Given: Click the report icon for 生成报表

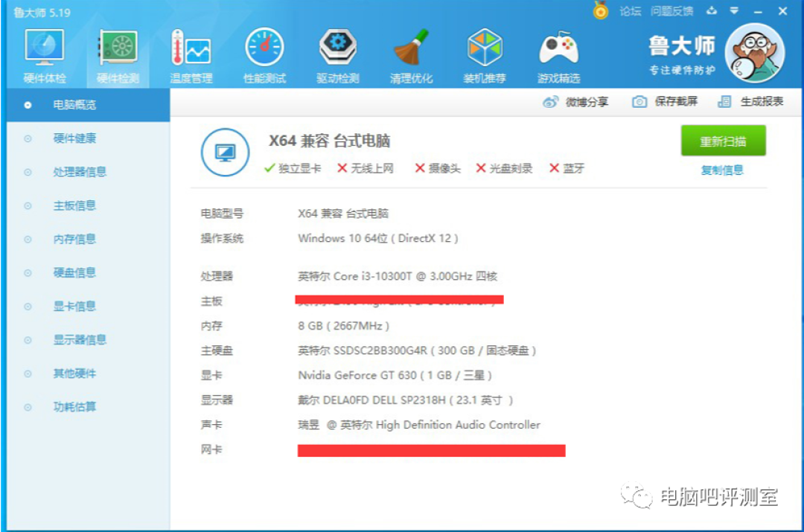Looking at the screenshot, I should [724, 101].
